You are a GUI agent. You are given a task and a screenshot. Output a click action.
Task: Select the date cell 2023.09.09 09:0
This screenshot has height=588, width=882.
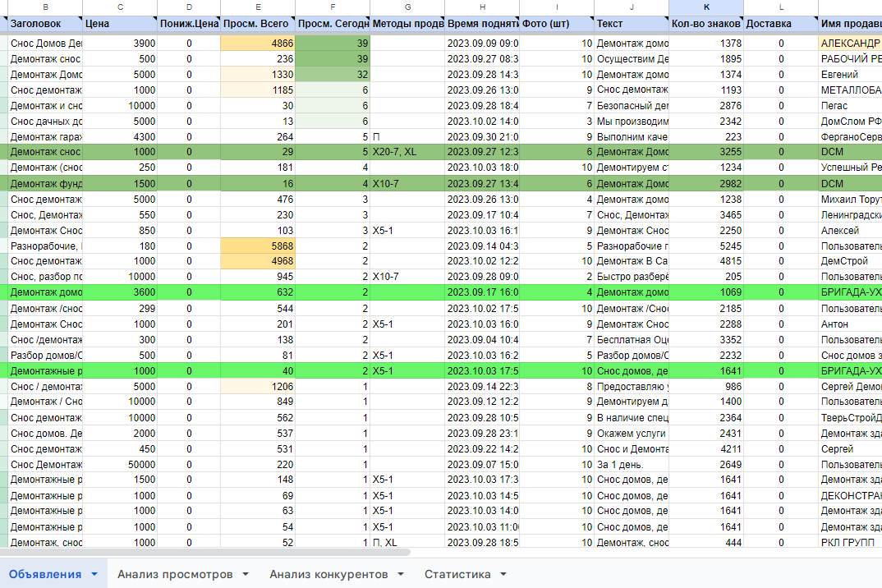[482, 44]
